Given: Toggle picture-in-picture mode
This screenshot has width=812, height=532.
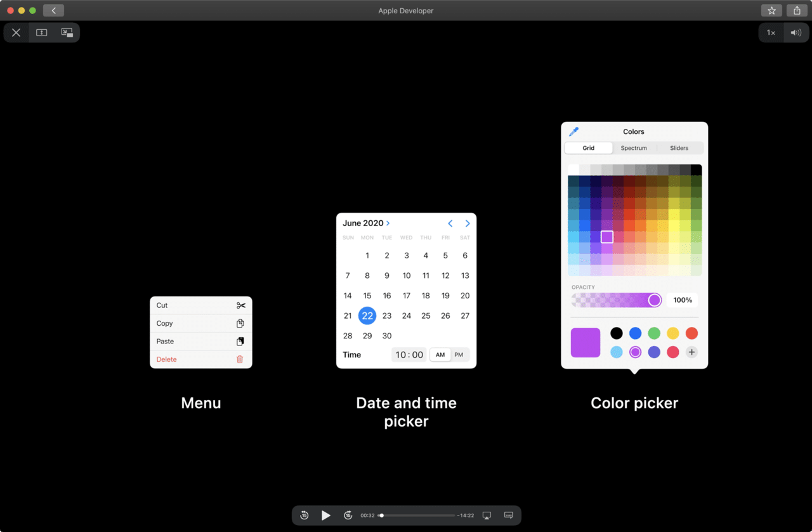Looking at the screenshot, I should [67, 32].
